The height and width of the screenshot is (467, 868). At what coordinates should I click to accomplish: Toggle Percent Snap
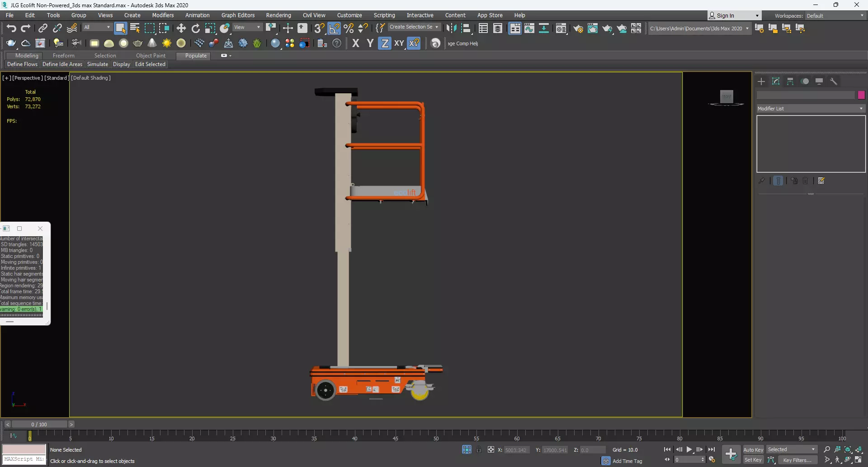pos(349,28)
